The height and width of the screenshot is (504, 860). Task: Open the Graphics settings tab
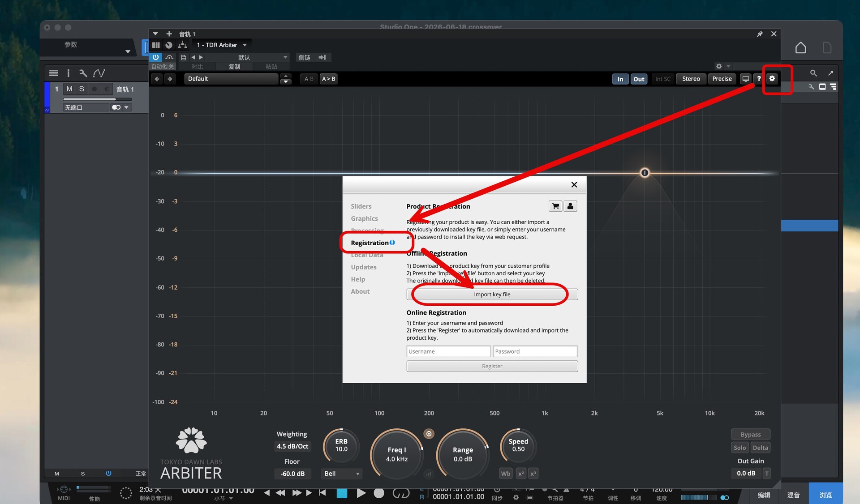click(x=364, y=218)
